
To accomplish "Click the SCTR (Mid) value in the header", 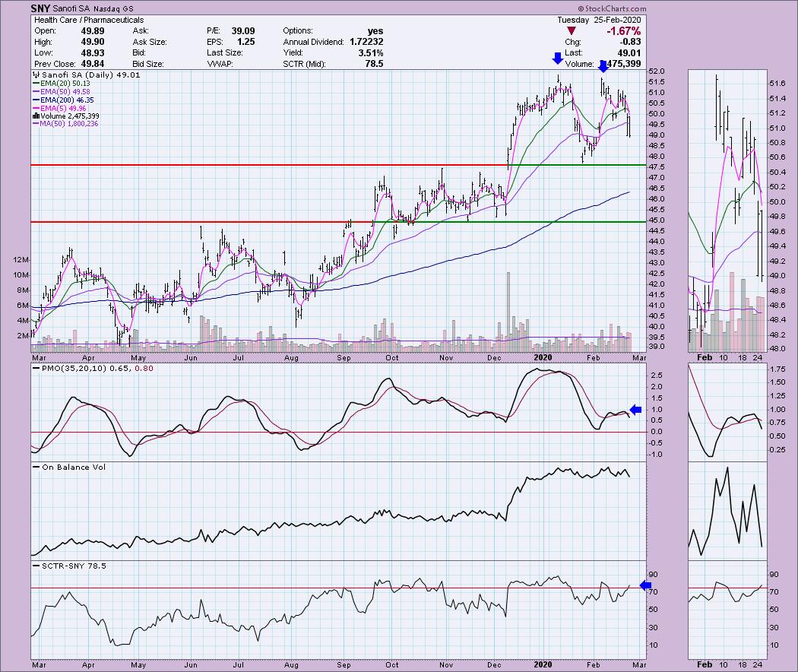I will (374, 64).
